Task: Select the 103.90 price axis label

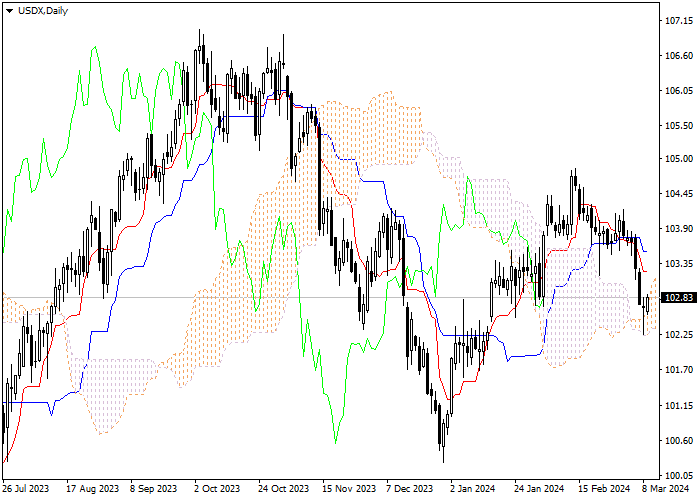Action: (679, 229)
